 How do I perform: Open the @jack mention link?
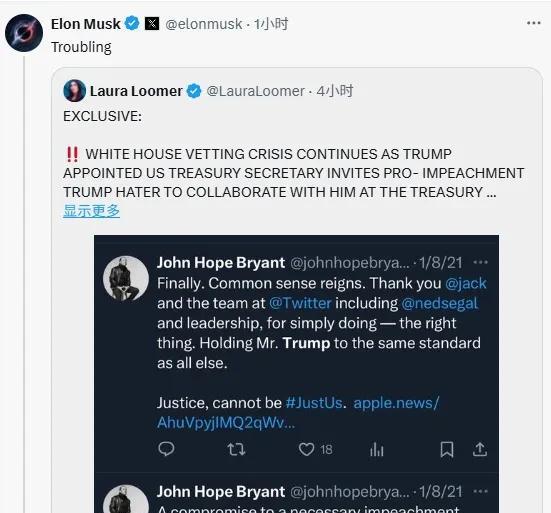coord(466,283)
